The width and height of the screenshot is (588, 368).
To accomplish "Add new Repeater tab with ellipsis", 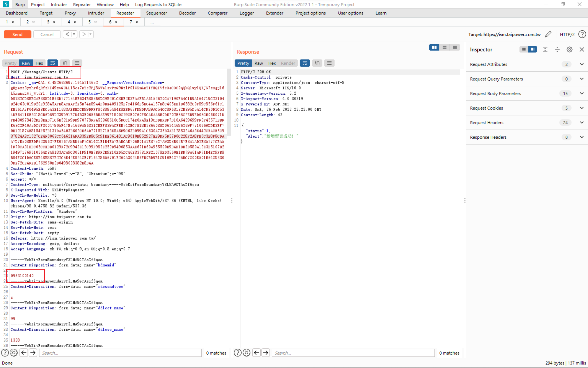I will (x=152, y=22).
